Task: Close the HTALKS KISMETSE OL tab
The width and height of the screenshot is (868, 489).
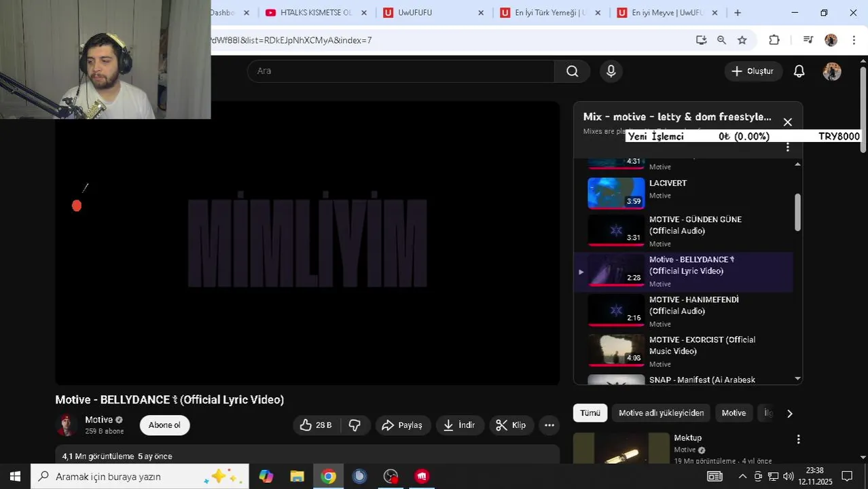Action: point(364,13)
